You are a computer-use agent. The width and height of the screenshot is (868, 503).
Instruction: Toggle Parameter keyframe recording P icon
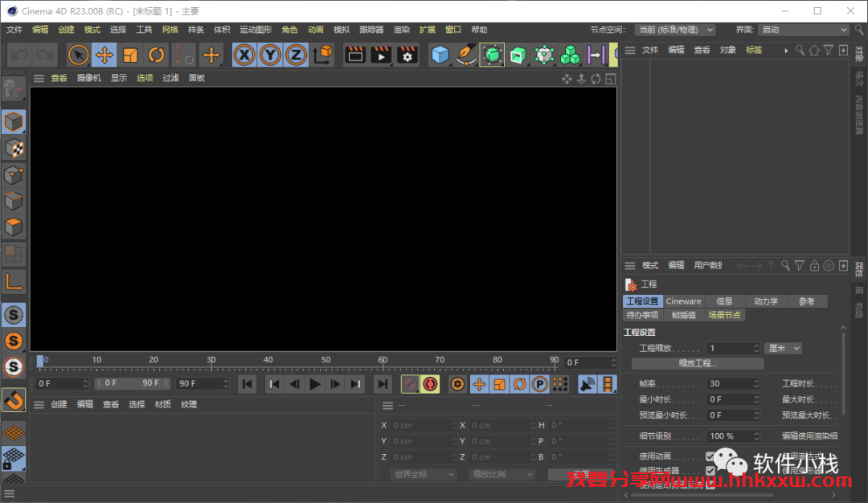tap(540, 384)
